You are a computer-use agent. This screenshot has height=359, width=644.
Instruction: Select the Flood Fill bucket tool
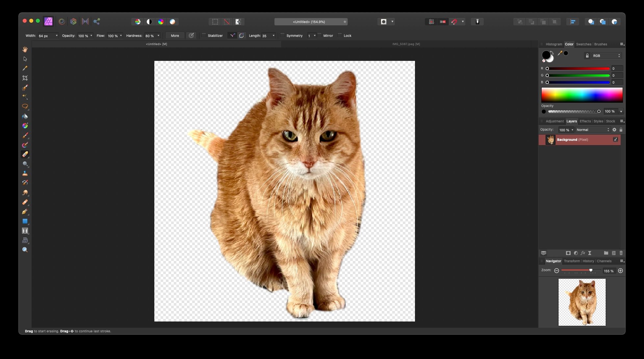tap(25, 116)
